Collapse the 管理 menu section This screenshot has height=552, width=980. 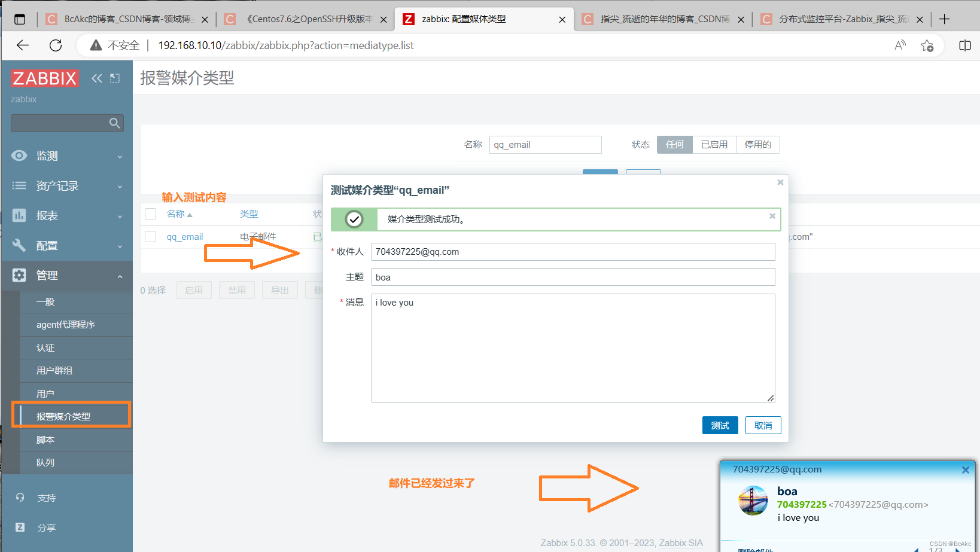(x=67, y=275)
